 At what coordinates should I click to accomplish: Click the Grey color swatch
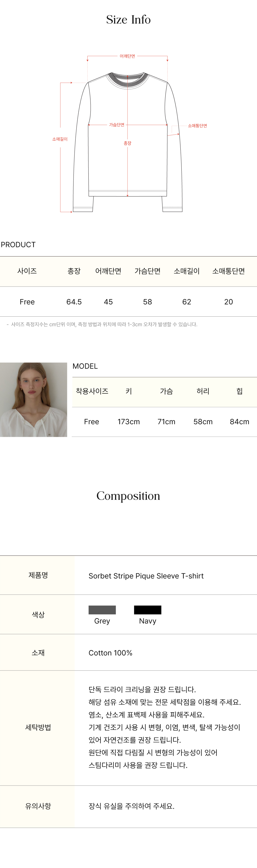click(102, 610)
